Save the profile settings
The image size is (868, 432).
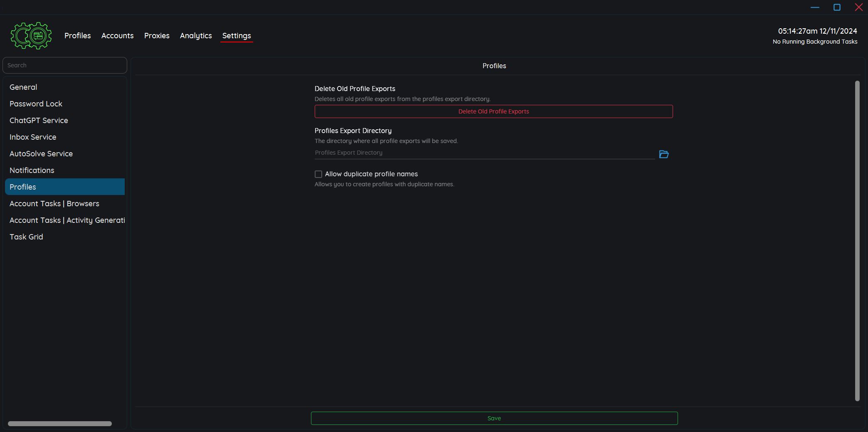click(494, 418)
